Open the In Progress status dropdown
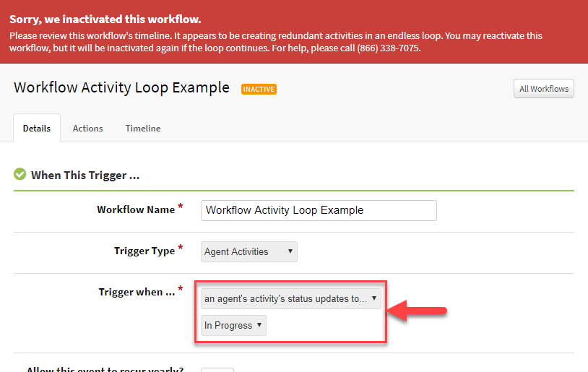The image size is (588, 372). [x=233, y=325]
